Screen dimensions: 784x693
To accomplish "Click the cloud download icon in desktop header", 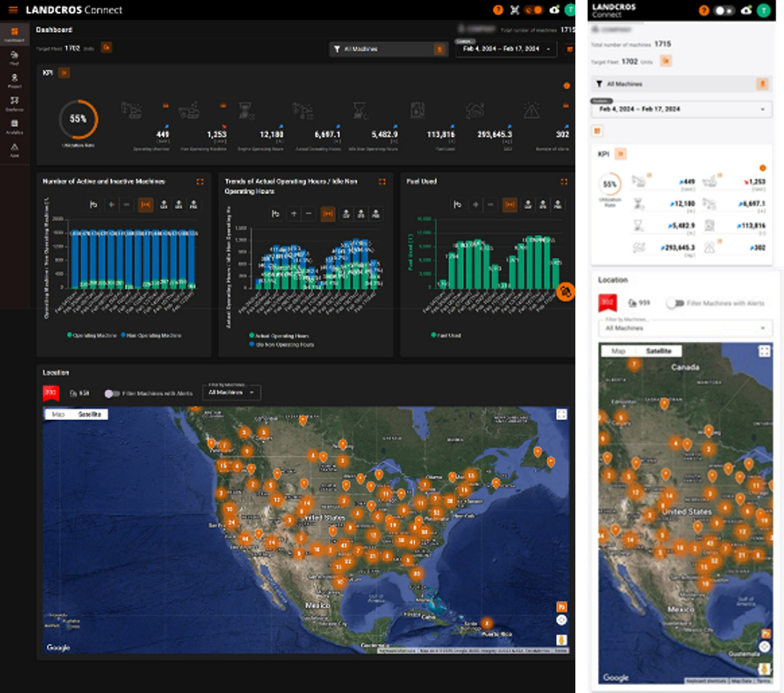I will click(x=554, y=10).
